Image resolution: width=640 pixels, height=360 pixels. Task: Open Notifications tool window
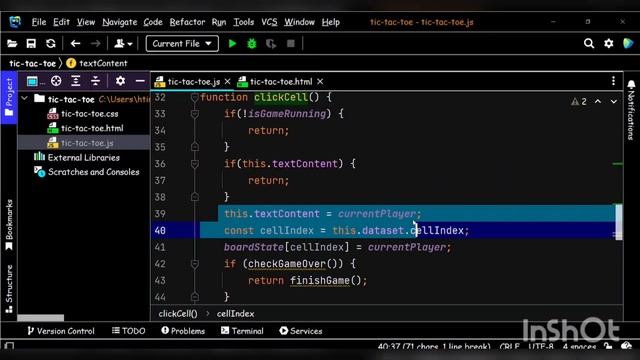click(631, 109)
